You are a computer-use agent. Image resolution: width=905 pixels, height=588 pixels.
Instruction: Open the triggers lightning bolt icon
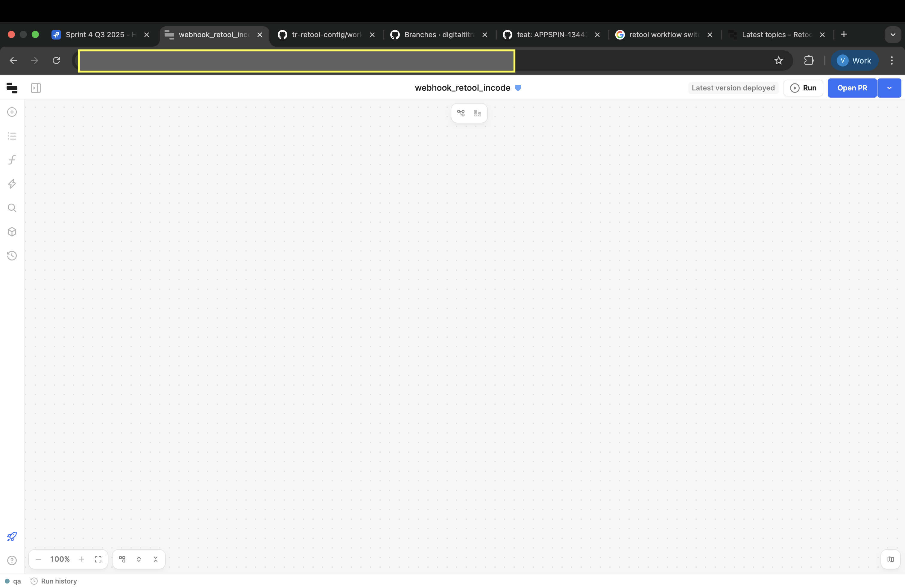click(x=12, y=184)
